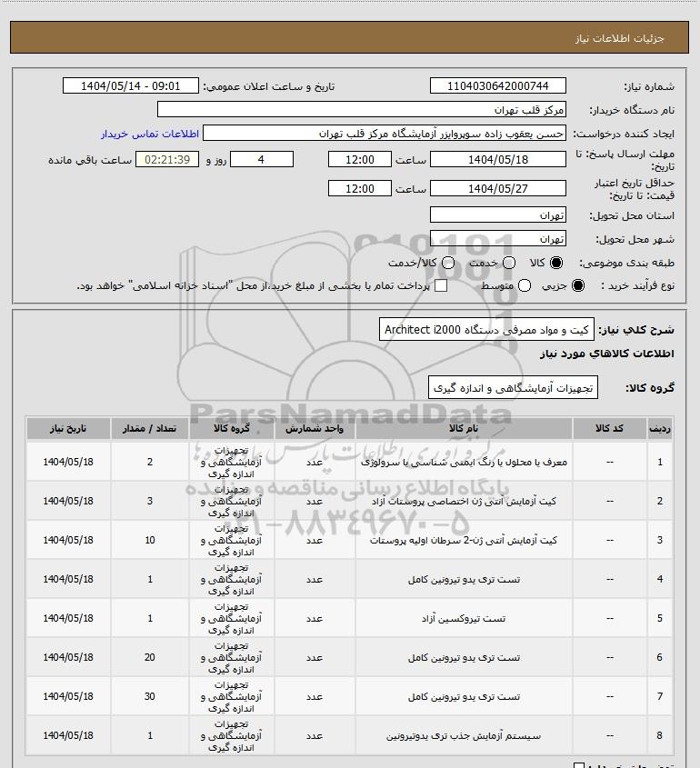
Task: Choose the متوسط purchase type radio
Action: point(525,285)
